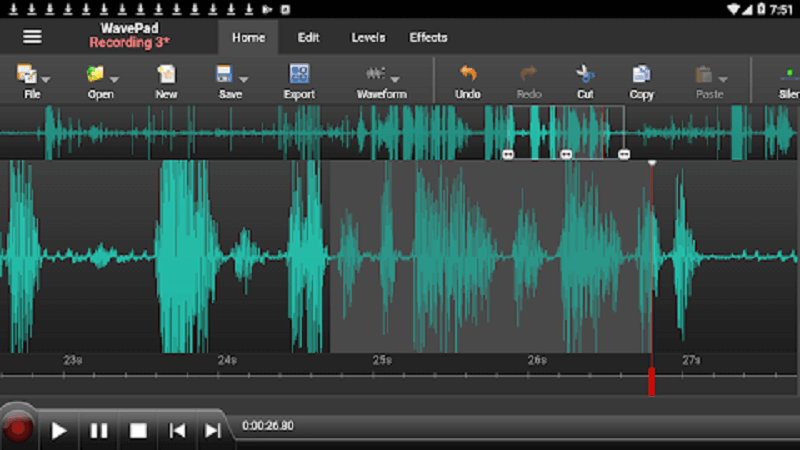Click the highlighted selection region in waveform

[x=491, y=257]
